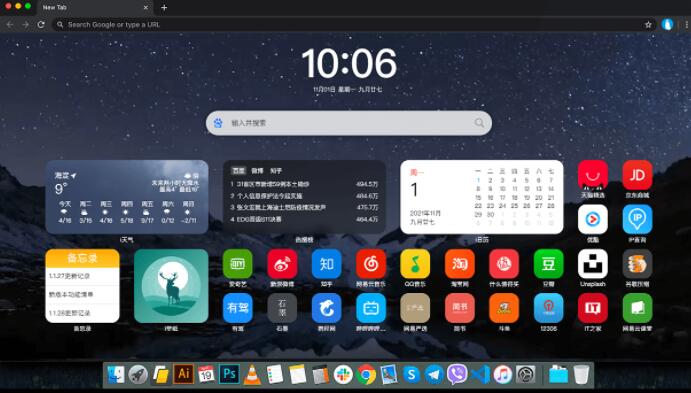Reload the page with the refresh button
The image size is (691, 393).
[x=41, y=25]
